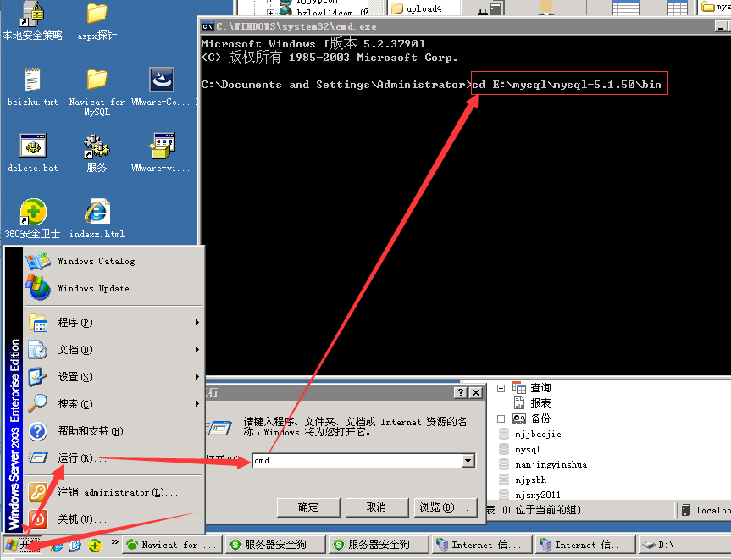Select the nanjingyinshua database entry

[x=551, y=465]
